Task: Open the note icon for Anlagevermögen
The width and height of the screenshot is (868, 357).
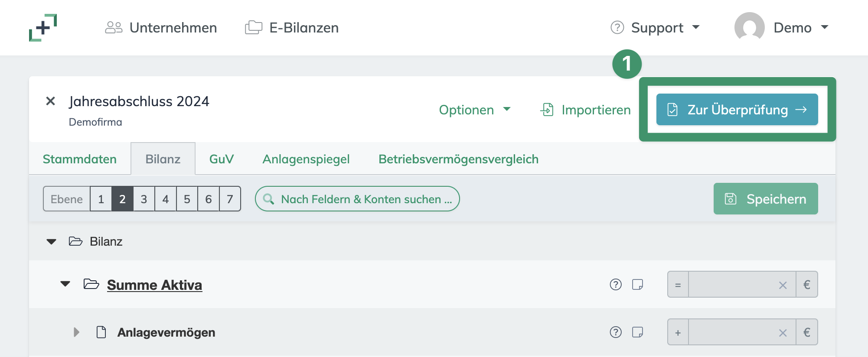Action: (637, 332)
